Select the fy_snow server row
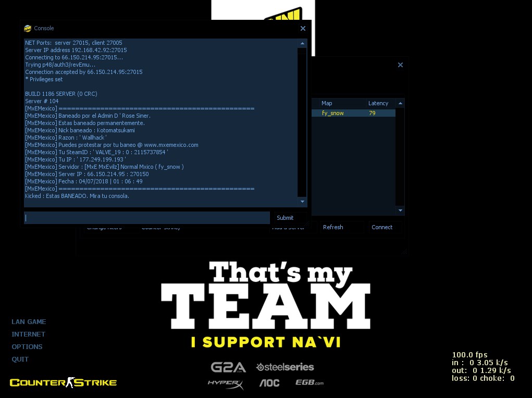 tap(353, 113)
